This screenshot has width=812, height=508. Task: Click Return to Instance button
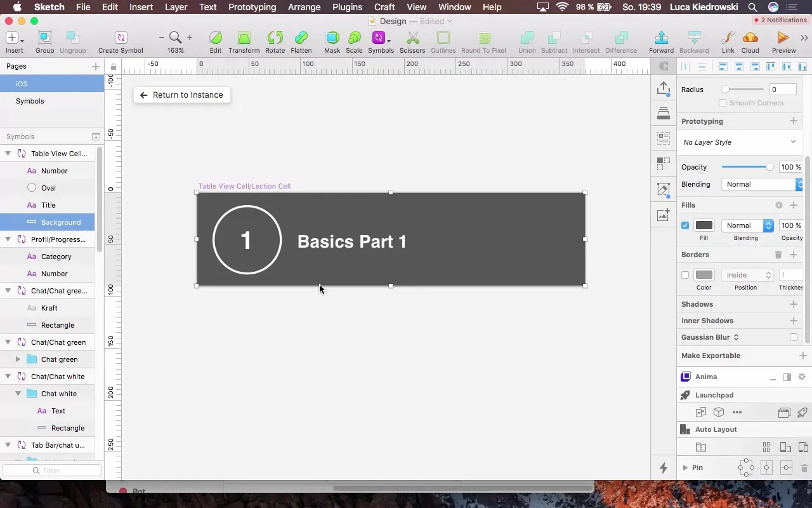(182, 95)
